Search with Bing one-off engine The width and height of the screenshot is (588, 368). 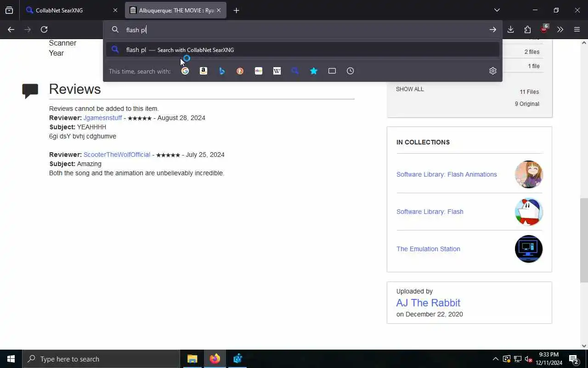point(222,71)
